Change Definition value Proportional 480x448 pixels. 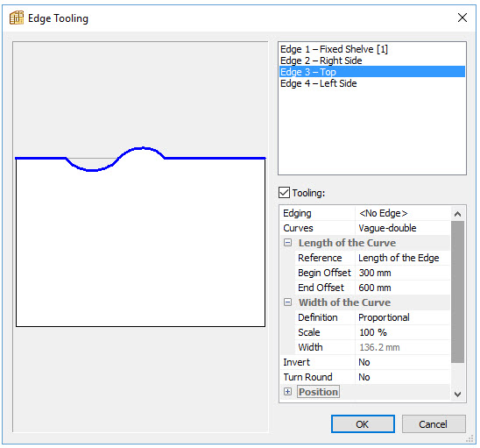[403, 317]
